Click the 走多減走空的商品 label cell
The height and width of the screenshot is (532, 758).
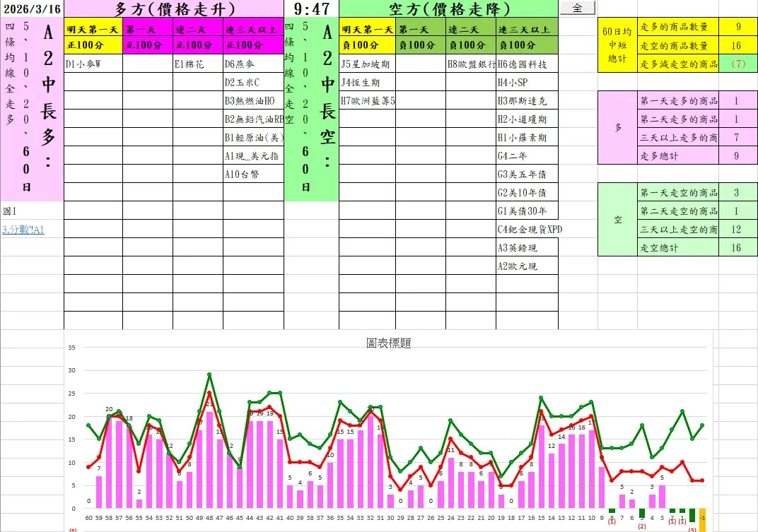(677, 64)
